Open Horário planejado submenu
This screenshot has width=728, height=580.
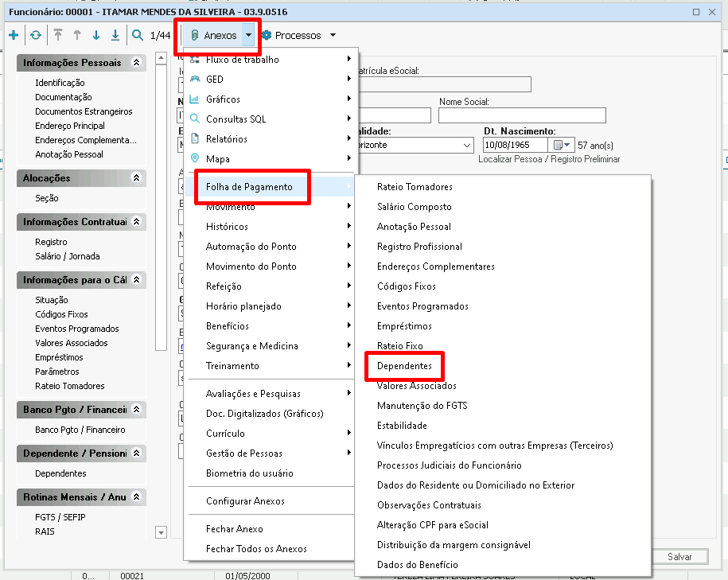coord(271,306)
